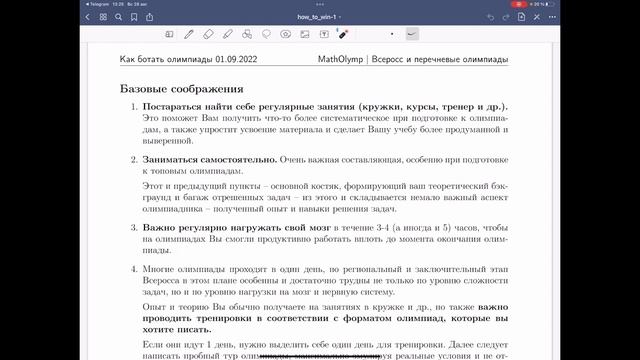Open the Elements sticker tool
640x360 pixels.
(285, 34)
